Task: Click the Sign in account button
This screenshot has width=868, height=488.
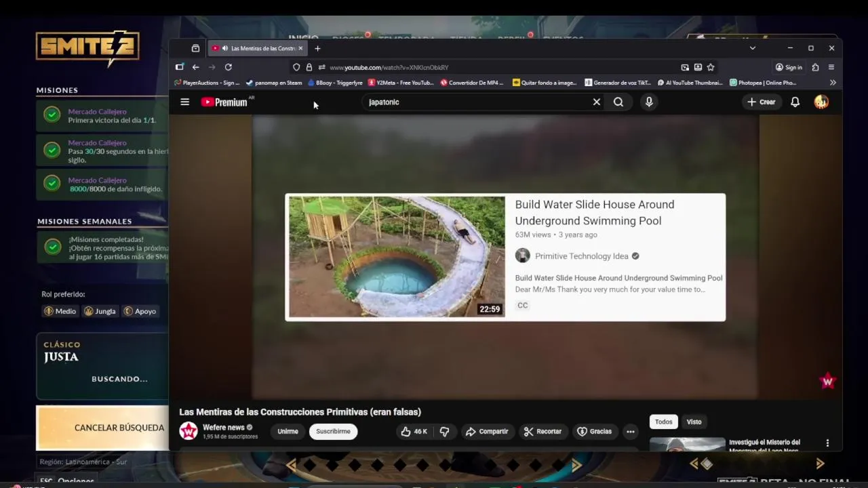Action: click(x=789, y=67)
